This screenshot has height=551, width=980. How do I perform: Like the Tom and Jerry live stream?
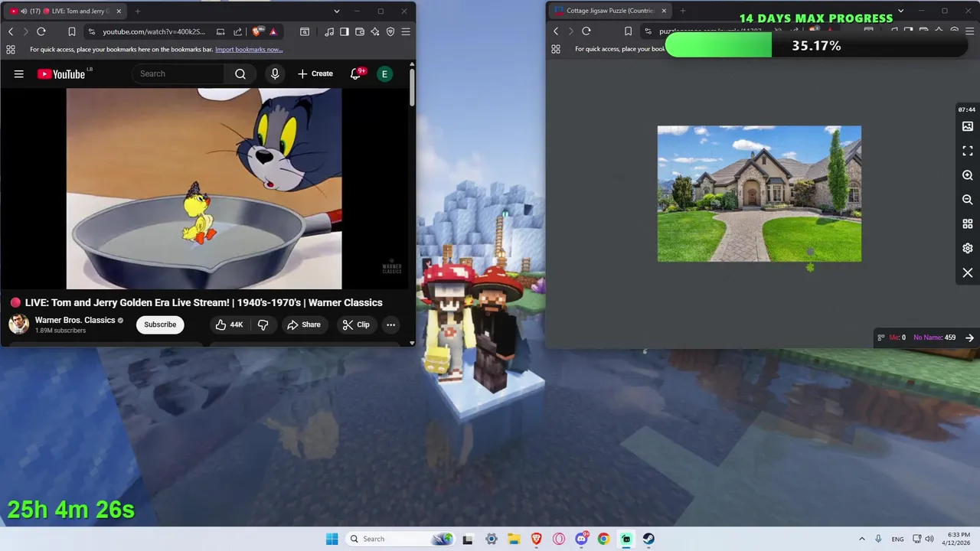229,324
